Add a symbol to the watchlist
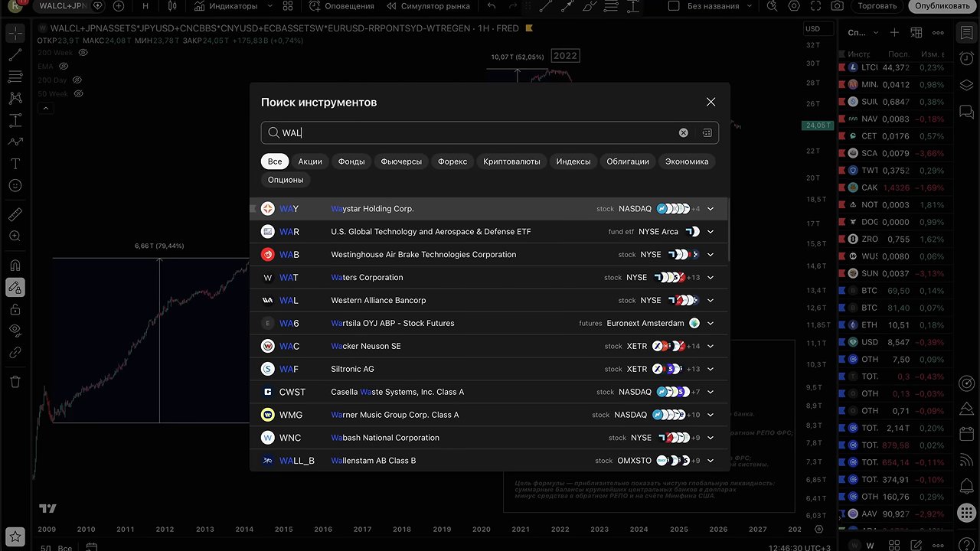 pos(894,33)
